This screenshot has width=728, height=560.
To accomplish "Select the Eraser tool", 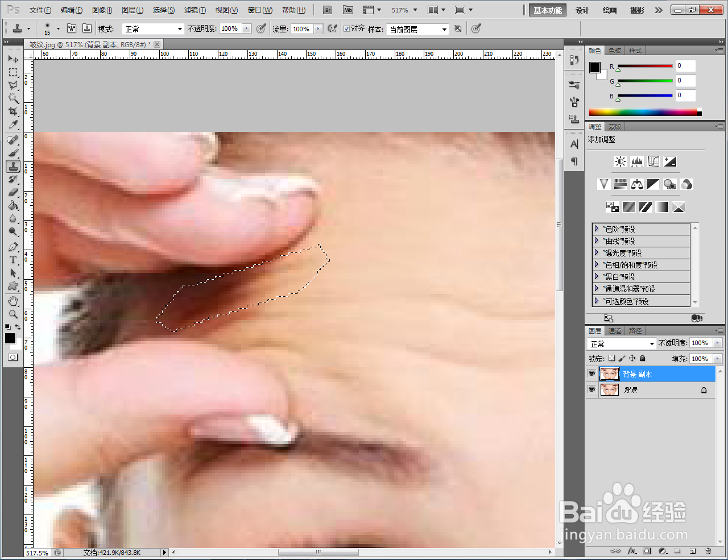I will [x=13, y=192].
